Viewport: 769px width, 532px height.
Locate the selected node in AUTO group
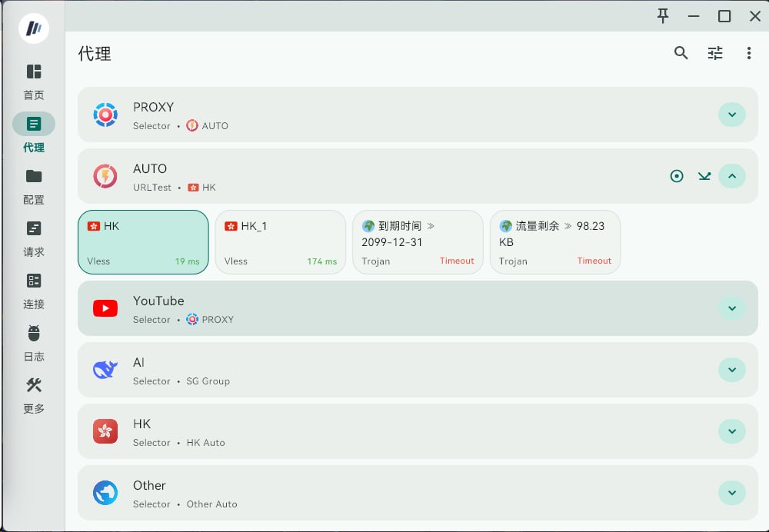[677, 176]
